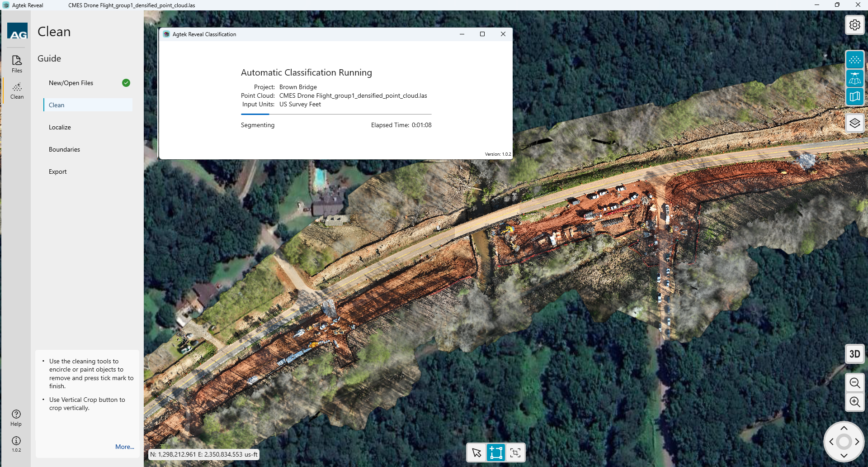
Task: Click the Version: 1.0.2 label in dialog
Action: [498, 154]
